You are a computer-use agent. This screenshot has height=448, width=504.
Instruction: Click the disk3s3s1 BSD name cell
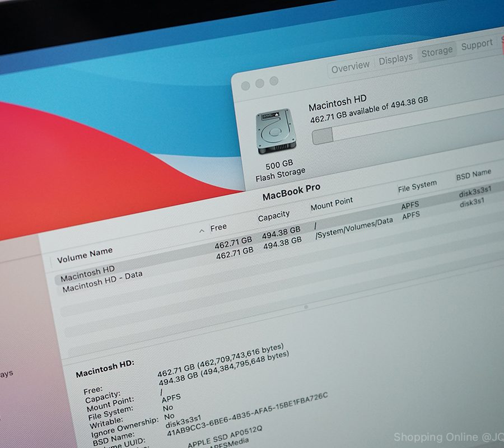475,192
